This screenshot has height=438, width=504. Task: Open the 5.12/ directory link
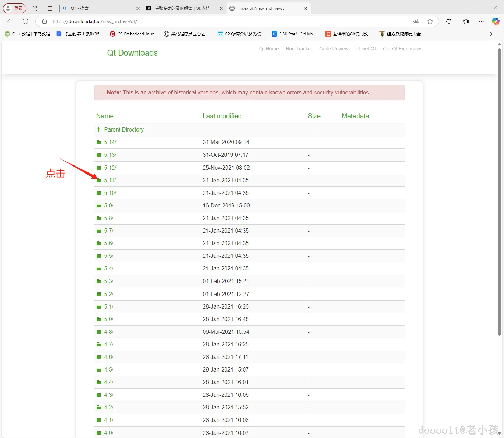(x=110, y=168)
